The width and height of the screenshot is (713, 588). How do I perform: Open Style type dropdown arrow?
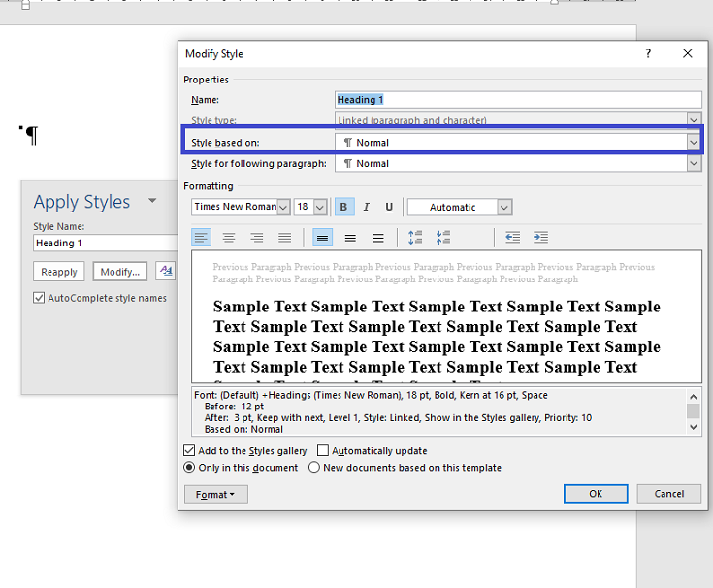(694, 119)
